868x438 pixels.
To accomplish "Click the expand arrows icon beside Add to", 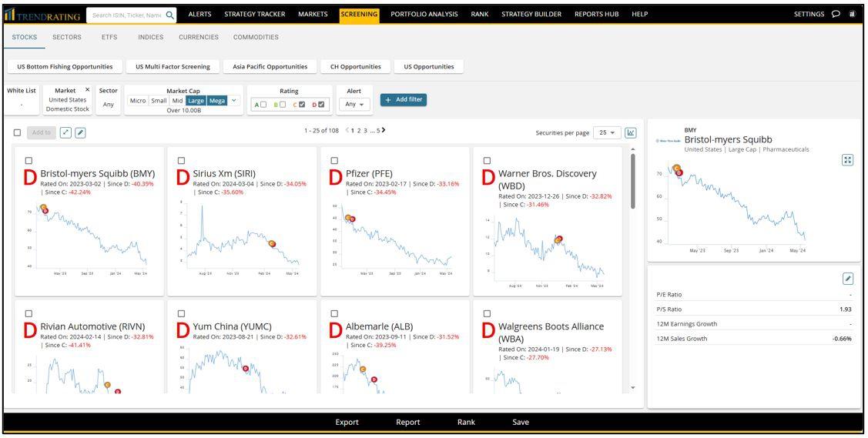I will (66, 132).
